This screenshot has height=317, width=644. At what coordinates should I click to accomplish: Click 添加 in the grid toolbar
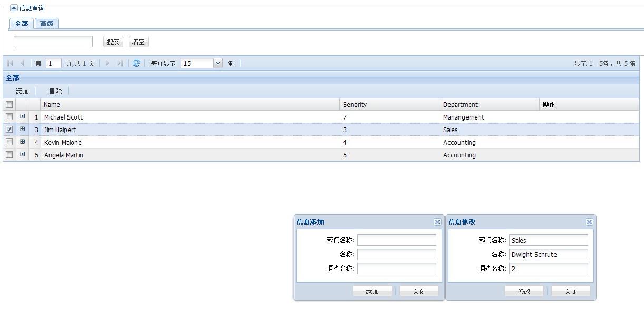22,92
